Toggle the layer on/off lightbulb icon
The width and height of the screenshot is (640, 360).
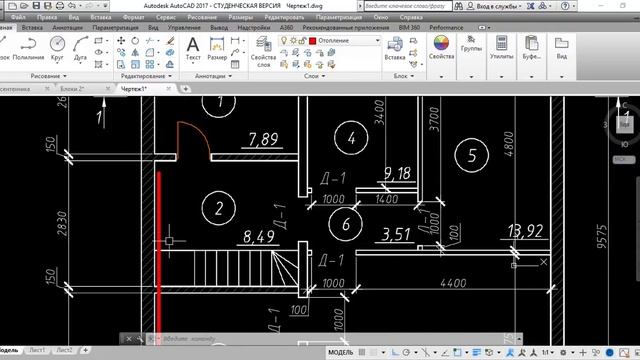pos(284,40)
